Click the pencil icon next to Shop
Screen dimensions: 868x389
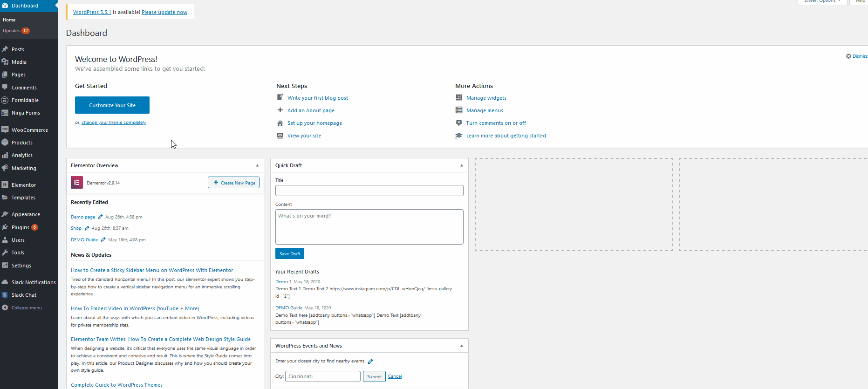click(x=87, y=228)
